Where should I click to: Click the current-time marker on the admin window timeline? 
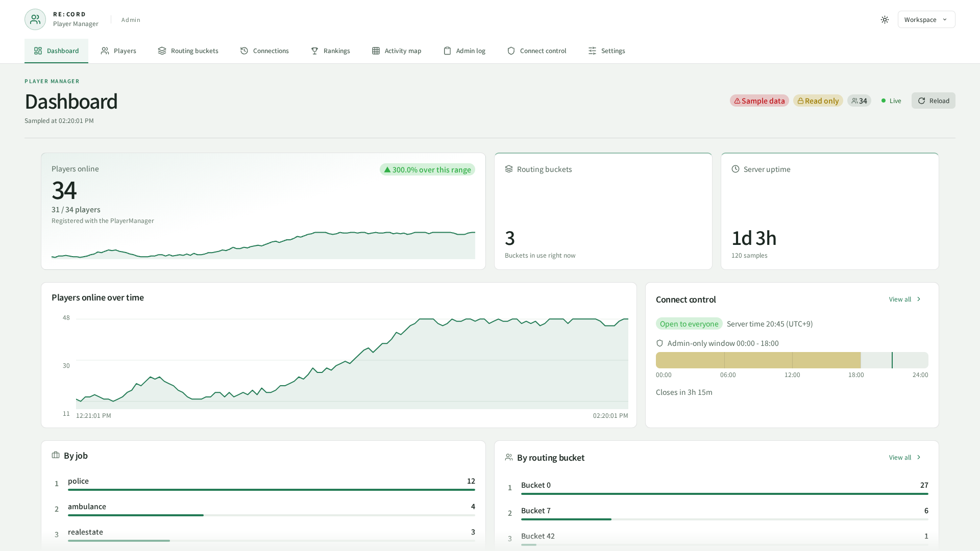tap(892, 360)
